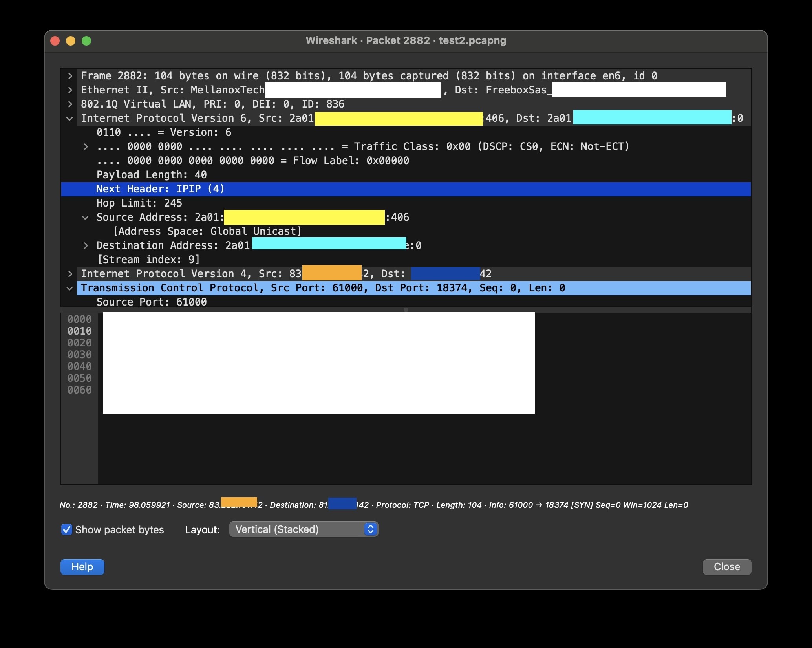Viewport: 812px width, 648px height.
Task: Collapse the Transmission Control Protocol section
Action: click(70, 288)
